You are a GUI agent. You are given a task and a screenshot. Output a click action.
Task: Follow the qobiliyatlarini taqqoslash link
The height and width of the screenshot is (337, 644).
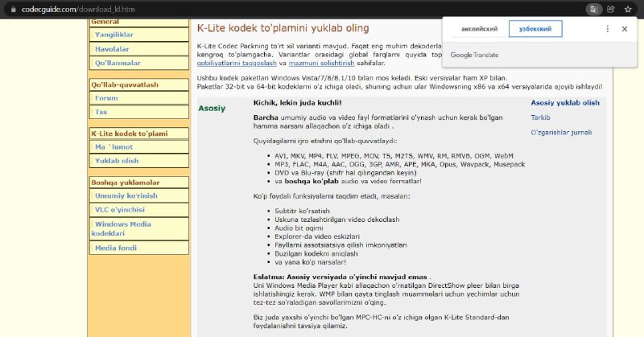click(x=237, y=64)
